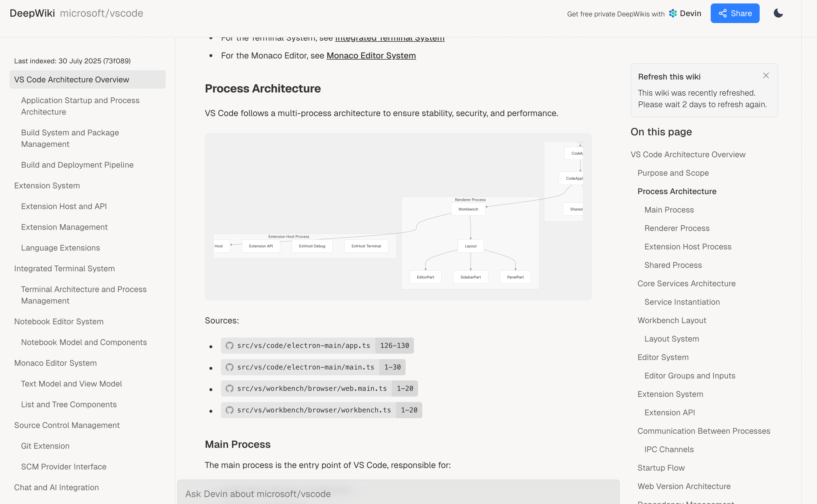Jump to Renderer Process in page outline

[x=677, y=228]
